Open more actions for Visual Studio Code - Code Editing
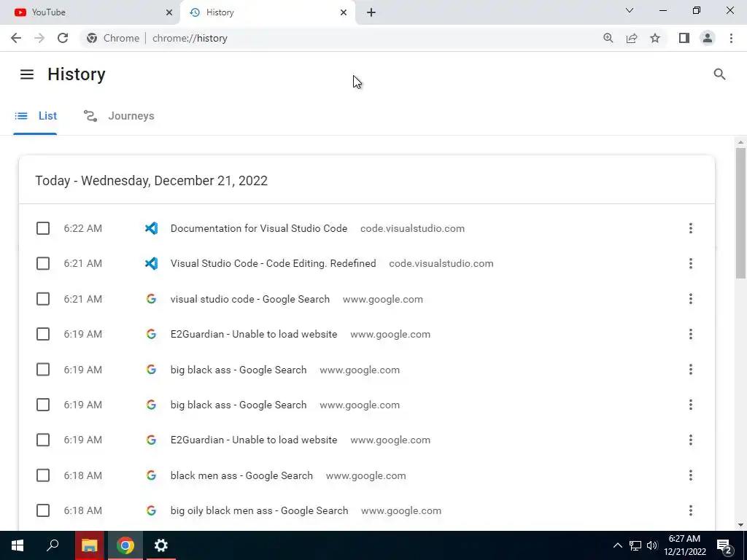Image resolution: width=747 pixels, height=560 pixels. (690, 264)
